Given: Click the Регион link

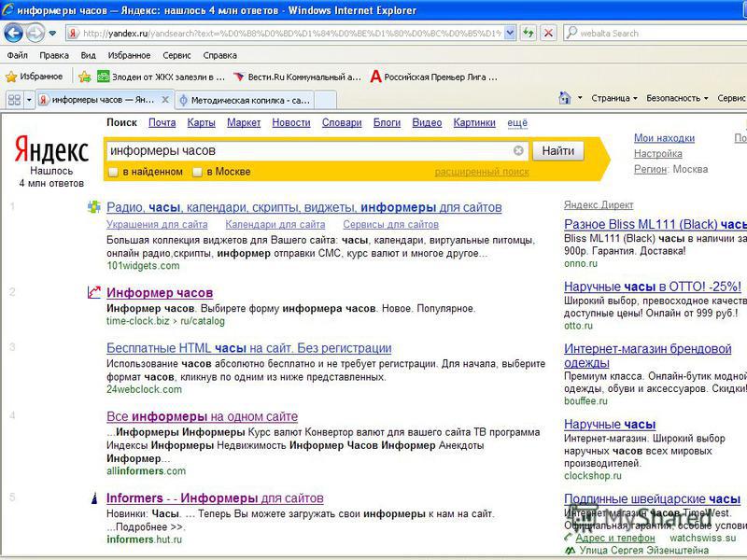Looking at the screenshot, I should pyautogui.click(x=650, y=169).
